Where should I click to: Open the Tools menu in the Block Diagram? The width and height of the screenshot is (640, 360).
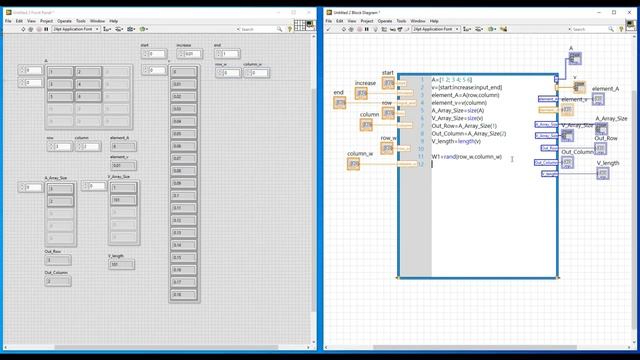click(401, 21)
